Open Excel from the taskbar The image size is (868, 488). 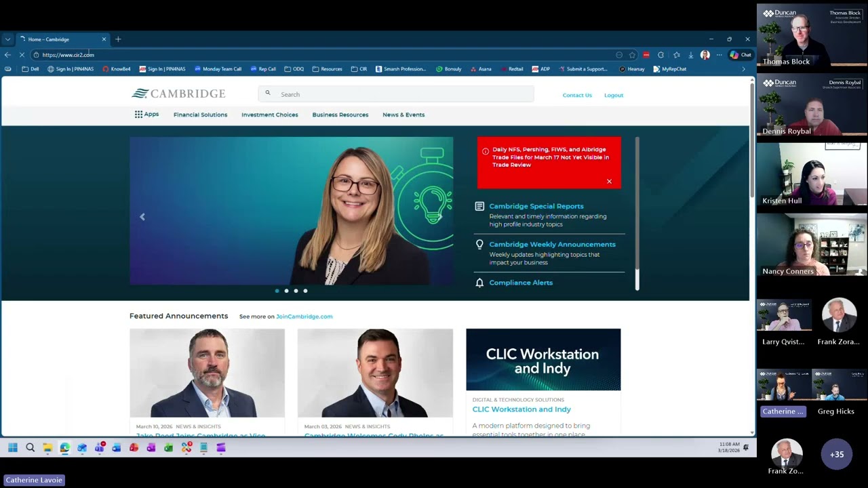(169, 447)
